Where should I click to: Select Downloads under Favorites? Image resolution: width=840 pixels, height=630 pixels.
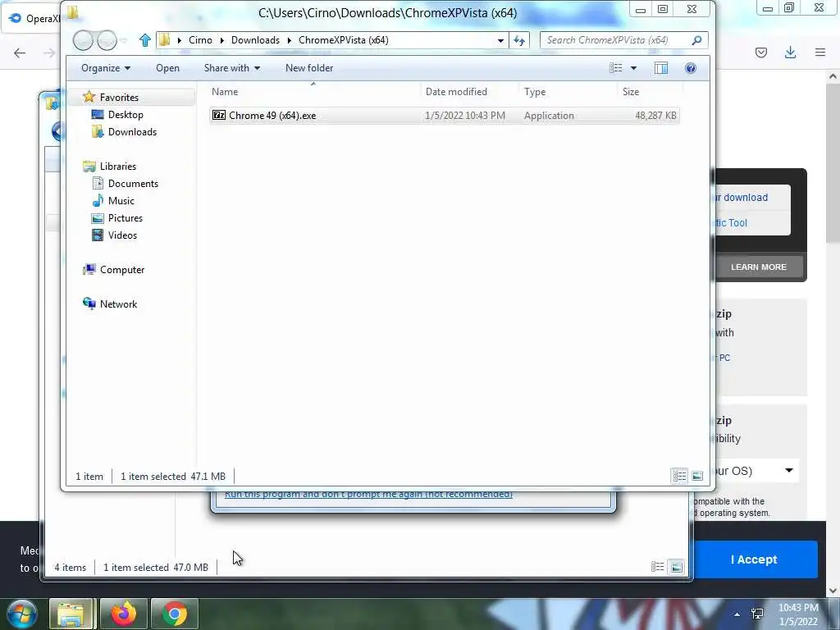(132, 132)
